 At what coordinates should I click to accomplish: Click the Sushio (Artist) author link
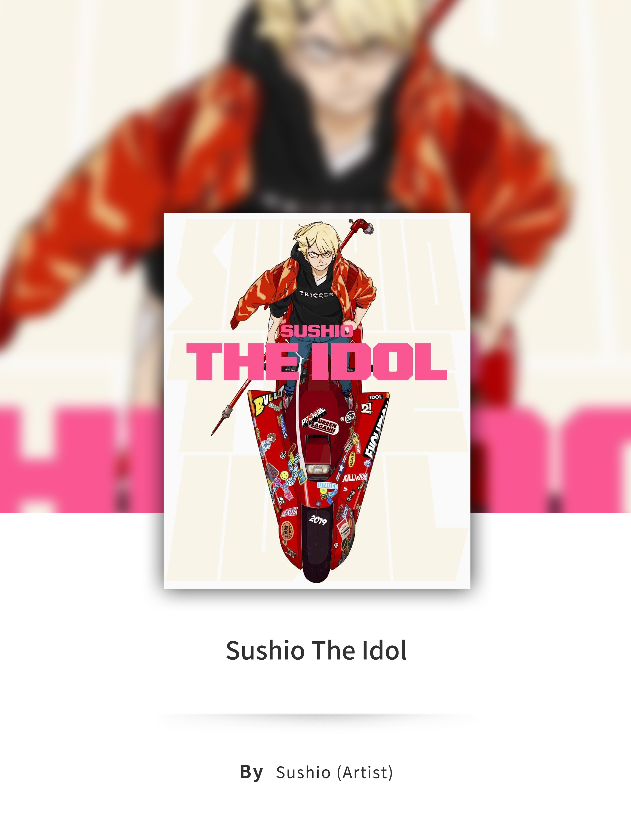pos(334,772)
